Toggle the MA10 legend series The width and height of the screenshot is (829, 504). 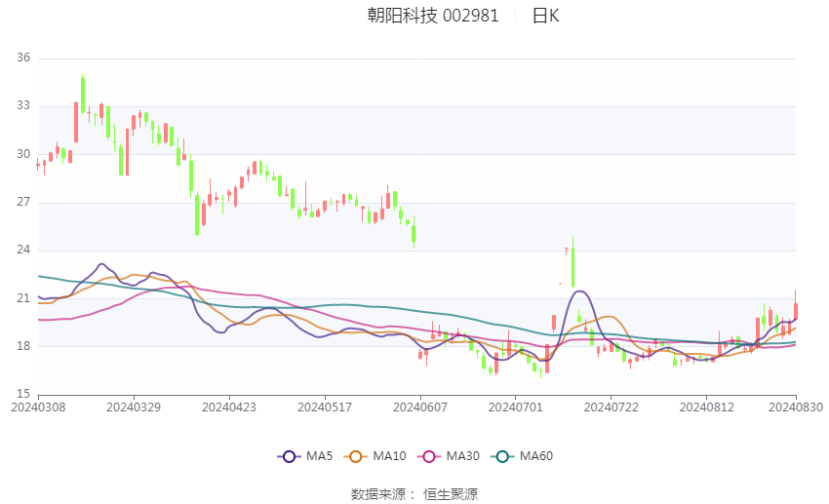375,456
